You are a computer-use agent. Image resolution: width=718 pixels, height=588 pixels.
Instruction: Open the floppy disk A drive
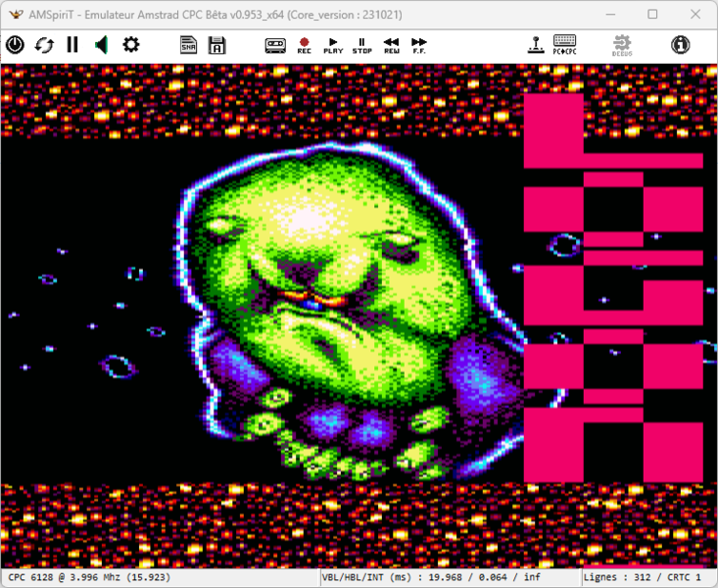coord(217,45)
